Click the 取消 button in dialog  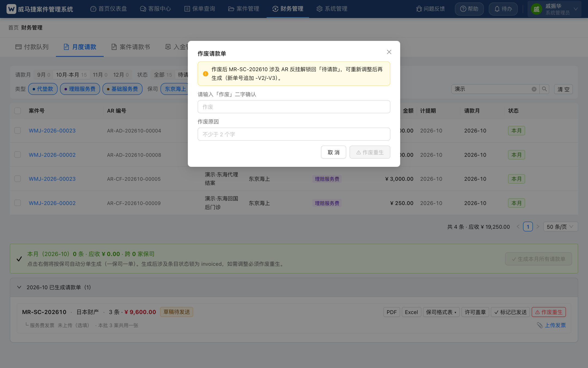coord(333,152)
